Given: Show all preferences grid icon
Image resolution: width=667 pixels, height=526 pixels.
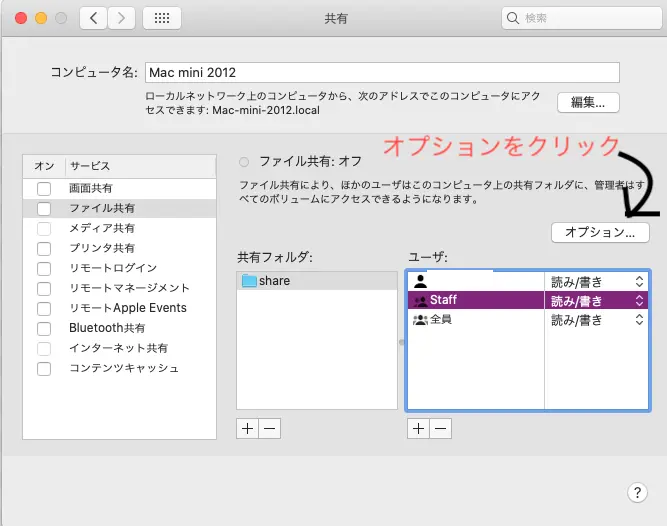Looking at the screenshot, I should pyautogui.click(x=162, y=18).
